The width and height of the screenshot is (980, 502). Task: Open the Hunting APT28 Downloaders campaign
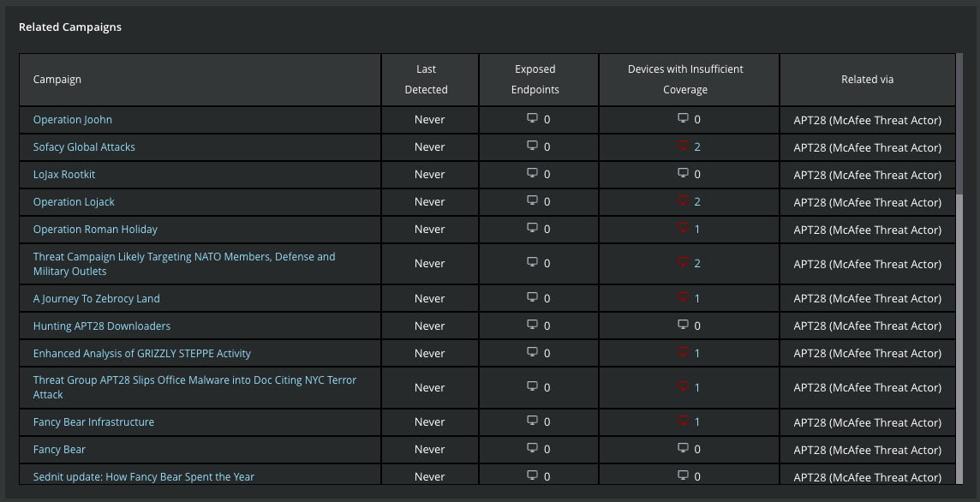point(102,326)
